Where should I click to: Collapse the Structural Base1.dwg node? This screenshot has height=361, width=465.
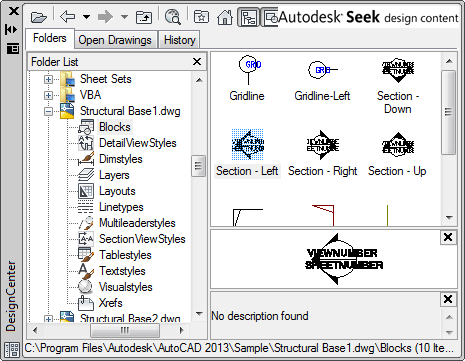(x=48, y=111)
